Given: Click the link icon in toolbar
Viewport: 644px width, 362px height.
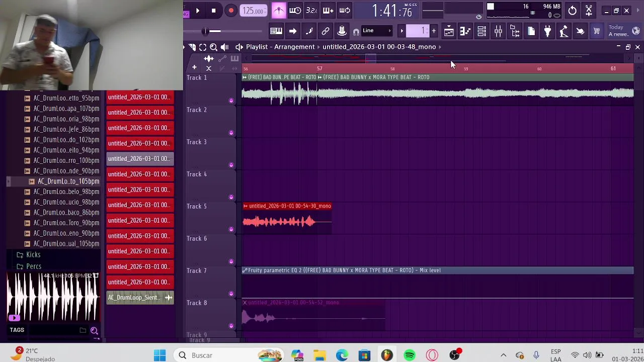Looking at the screenshot, I should pos(326,31).
